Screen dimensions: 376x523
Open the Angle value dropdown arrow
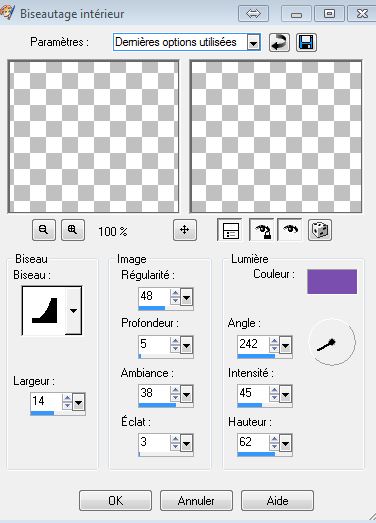[x=285, y=345]
